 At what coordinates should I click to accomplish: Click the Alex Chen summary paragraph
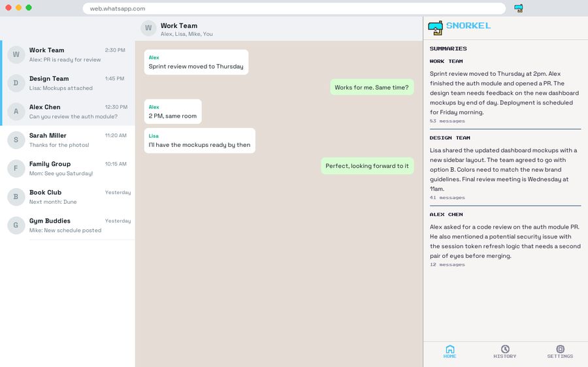[x=505, y=242]
